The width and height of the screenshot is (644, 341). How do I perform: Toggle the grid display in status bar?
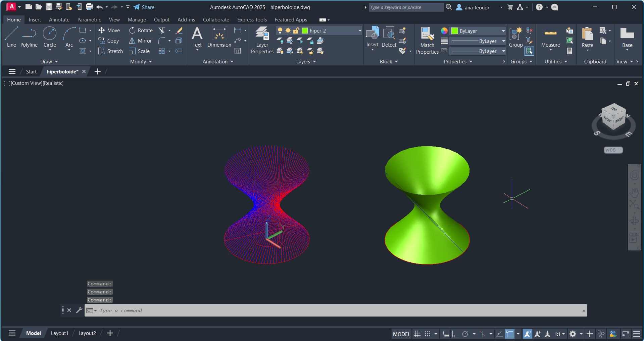[417, 334]
